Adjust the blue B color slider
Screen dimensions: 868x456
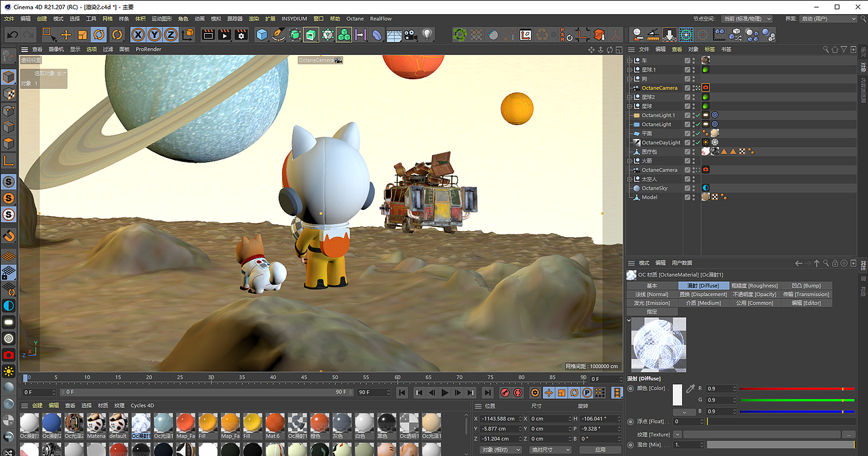click(797, 411)
